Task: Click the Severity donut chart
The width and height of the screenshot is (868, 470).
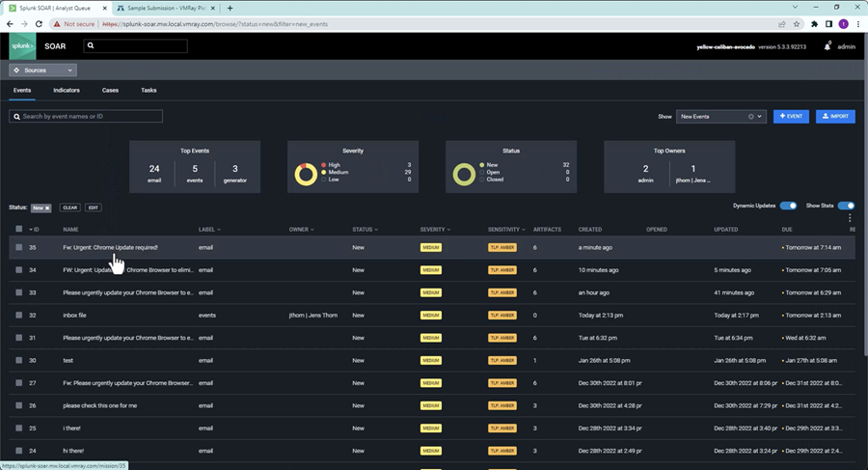Action: [x=305, y=174]
